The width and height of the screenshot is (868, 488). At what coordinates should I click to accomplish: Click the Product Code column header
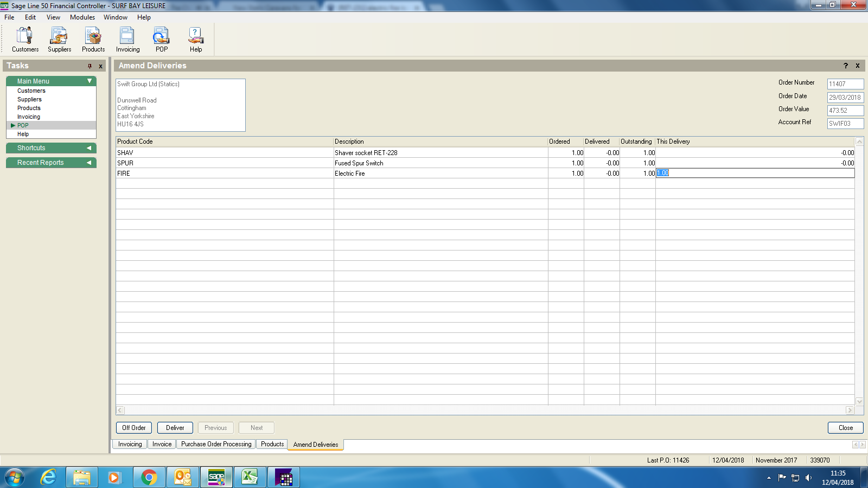[x=225, y=142]
